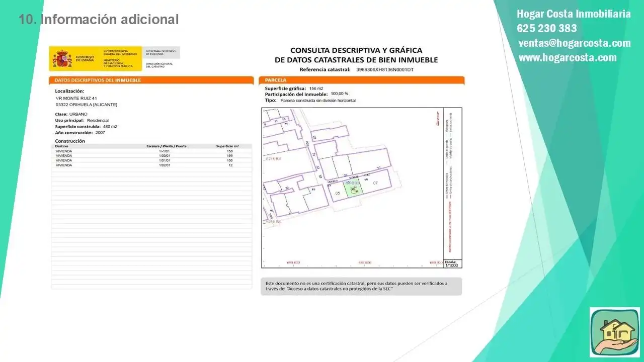Click VIVIENDA in the 1/-1/01 row
The height and width of the screenshot is (362, 644).
tap(64, 151)
